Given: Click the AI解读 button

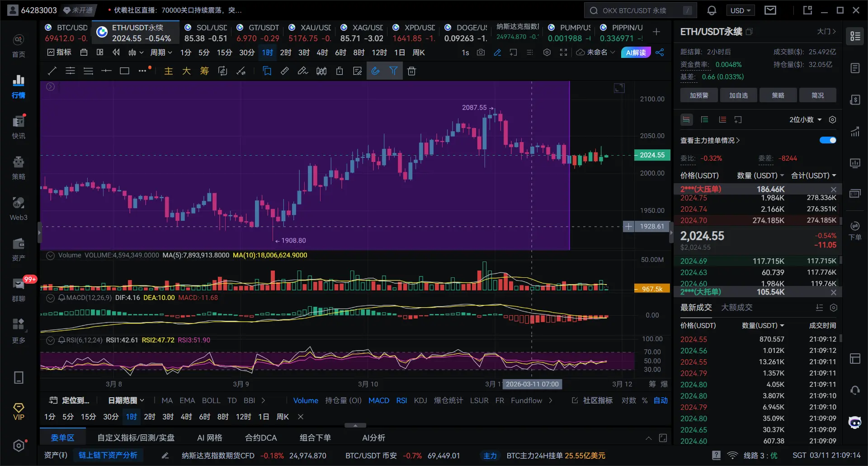Looking at the screenshot, I should tap(636, 52).
